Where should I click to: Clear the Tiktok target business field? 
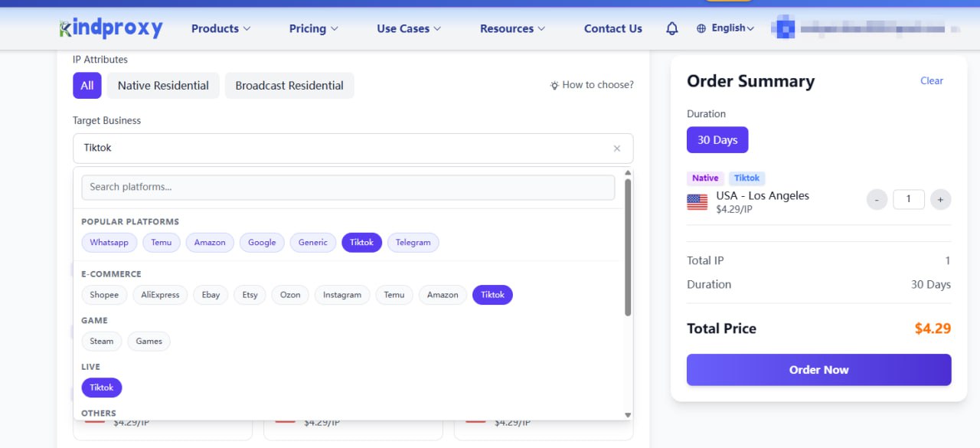tap(617, 149)
